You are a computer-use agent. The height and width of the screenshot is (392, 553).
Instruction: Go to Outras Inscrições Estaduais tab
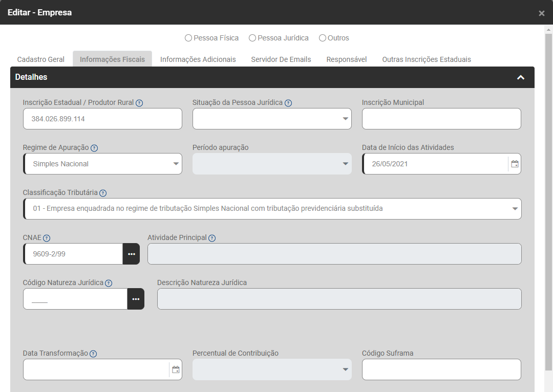tap(427, 59)
